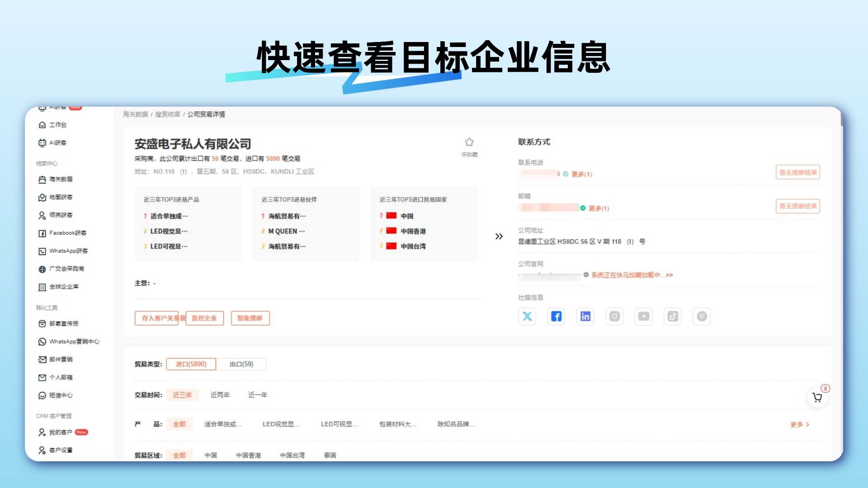Open the X (Twitter) social media icon
The width and height of the screenshot is (868, 488).
[527, 316]
